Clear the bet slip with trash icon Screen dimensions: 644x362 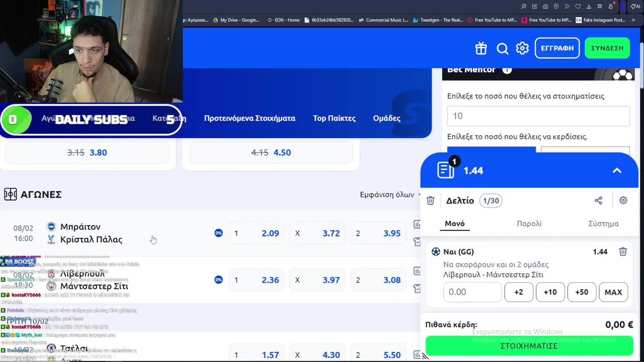coord(430,201)
